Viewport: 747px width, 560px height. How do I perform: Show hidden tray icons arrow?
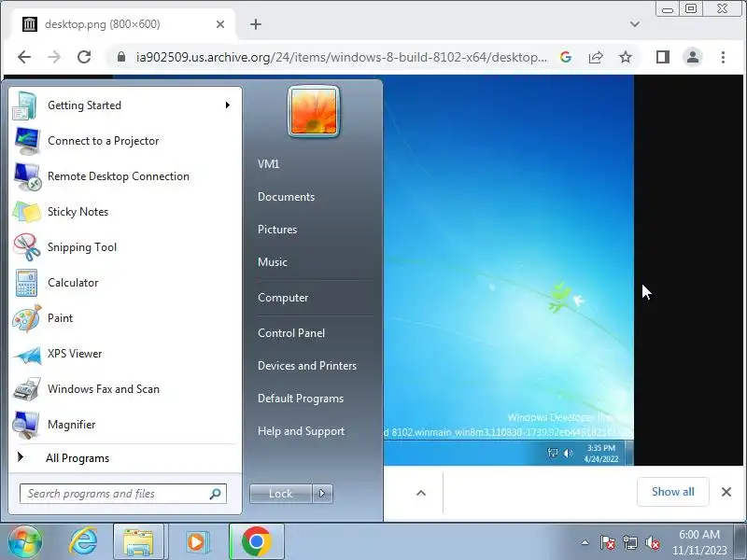[585, 542]
